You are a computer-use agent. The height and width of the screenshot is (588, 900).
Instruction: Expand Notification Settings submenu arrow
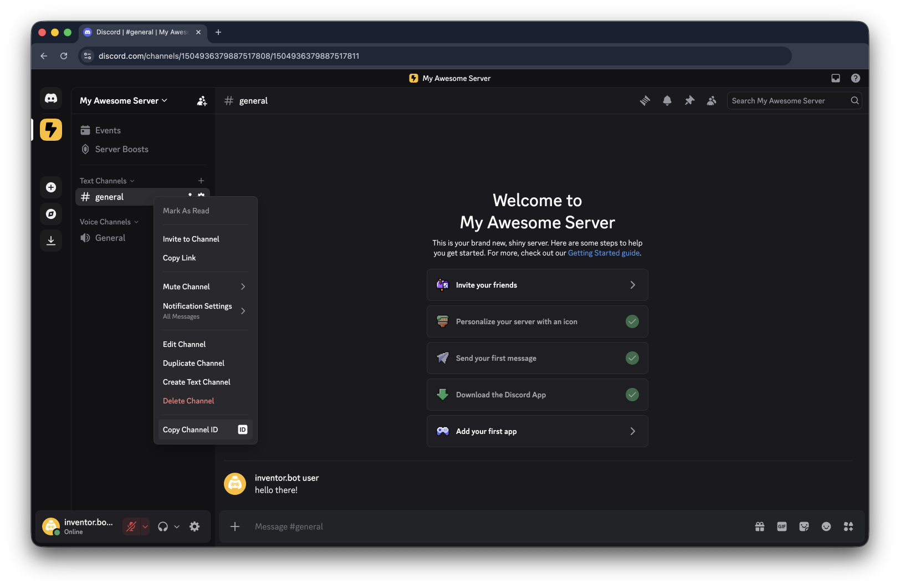pos(243,311)
